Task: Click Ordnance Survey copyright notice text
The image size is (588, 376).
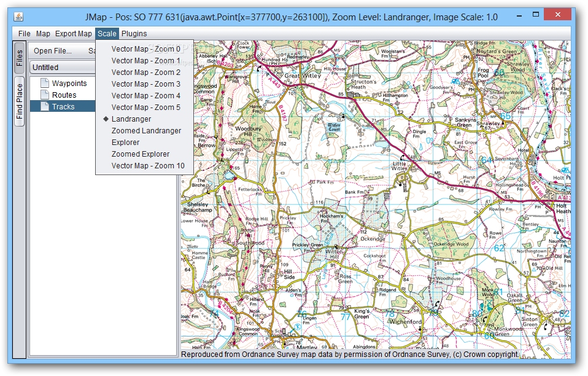Action: tap(350, 354)
